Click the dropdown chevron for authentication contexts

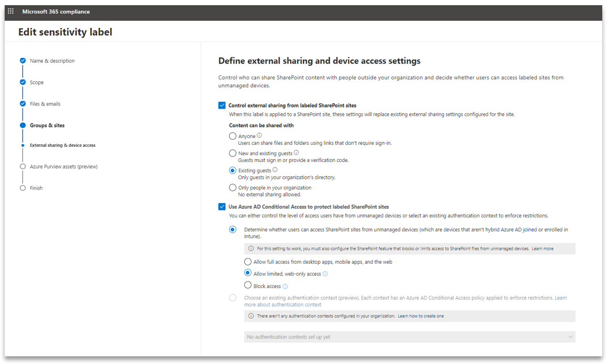[x=570, y=337]
